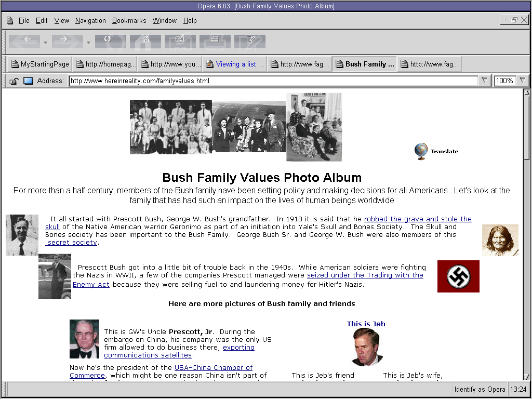Click the Prescott Jr. bow-tie portrait
The width and height of the screenshot is (532, 399).
tap(85, 339)
